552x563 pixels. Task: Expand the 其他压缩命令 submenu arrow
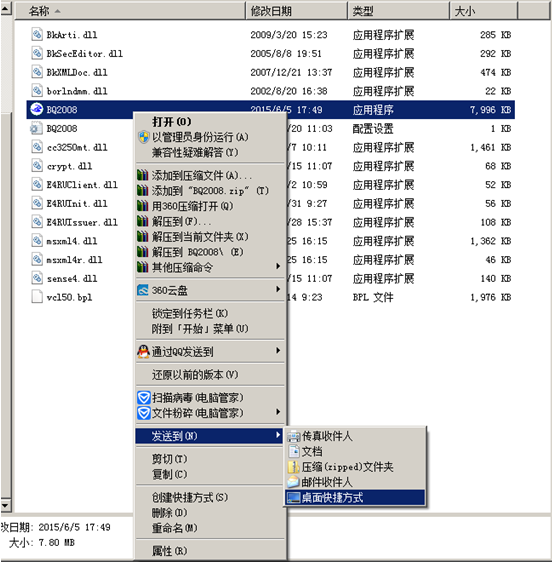click(278, 266)
